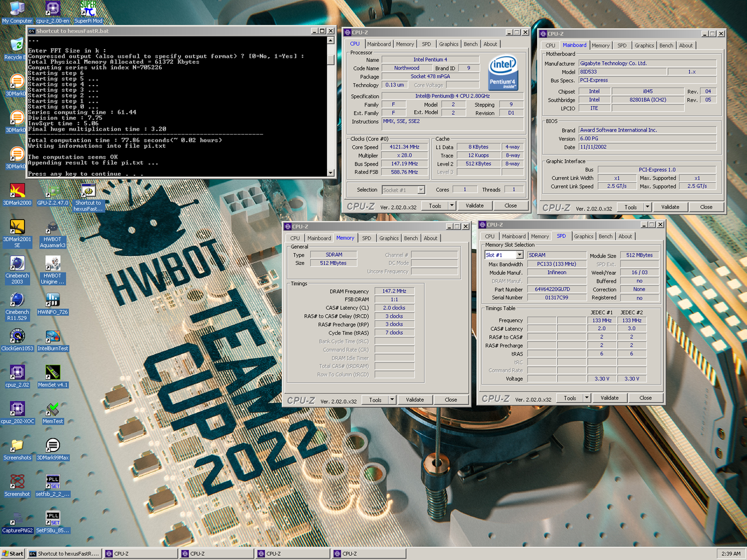Click Close in the Mainboard window
Viewport: 747px width, 560px height.
click(x=706, y=207)
